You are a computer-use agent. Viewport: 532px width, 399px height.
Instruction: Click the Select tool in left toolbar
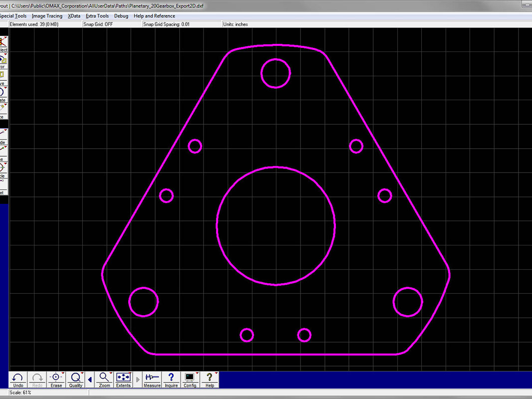[x=3, y=44]
